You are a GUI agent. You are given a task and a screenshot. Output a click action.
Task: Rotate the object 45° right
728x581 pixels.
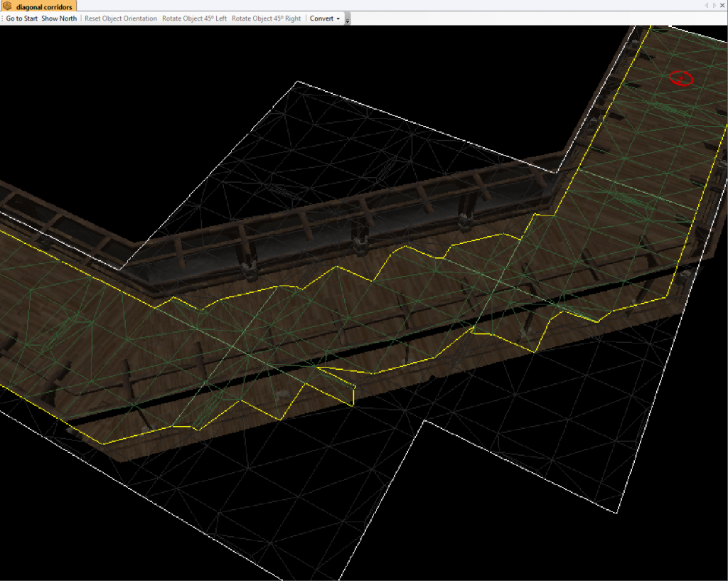coord(266,18)
